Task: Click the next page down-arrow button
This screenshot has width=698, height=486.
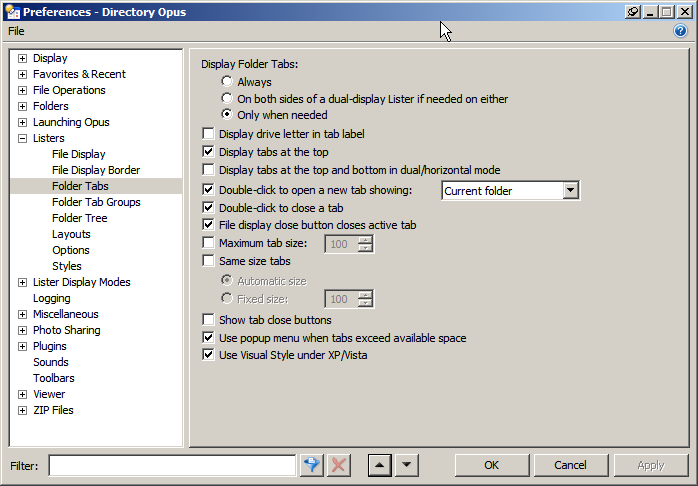Action: tap(406, 465)
